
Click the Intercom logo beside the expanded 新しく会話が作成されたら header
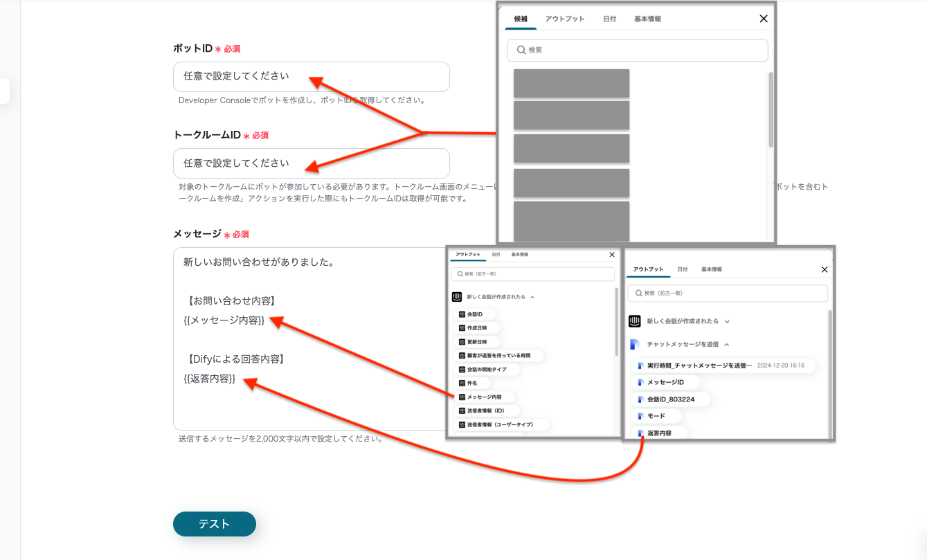click(456, 297)
